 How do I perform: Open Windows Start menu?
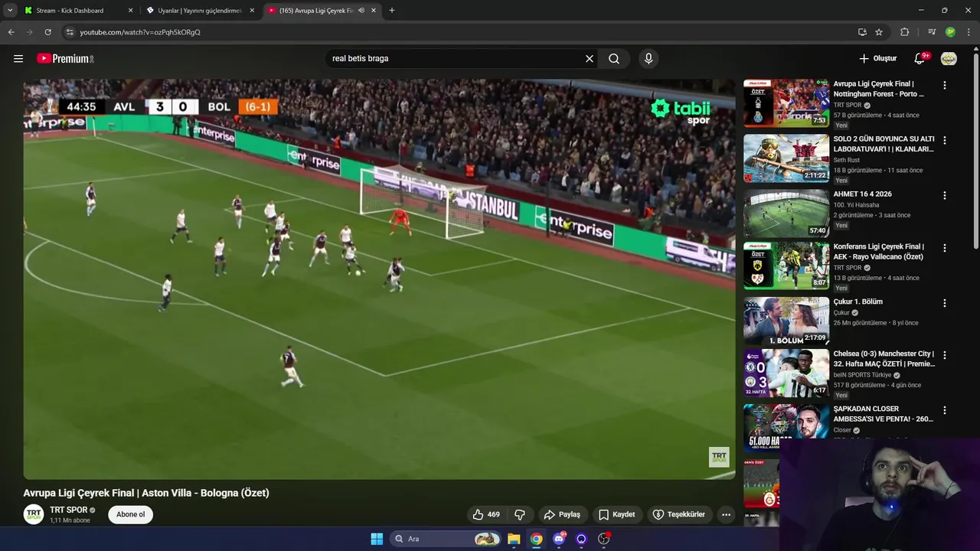click(377, 539)
